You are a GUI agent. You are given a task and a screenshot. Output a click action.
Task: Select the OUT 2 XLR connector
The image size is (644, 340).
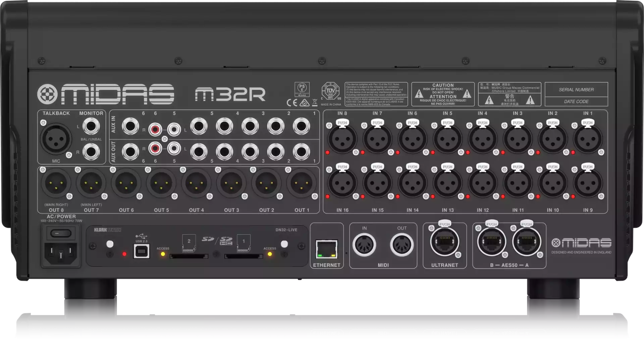[x=266, y=183]
